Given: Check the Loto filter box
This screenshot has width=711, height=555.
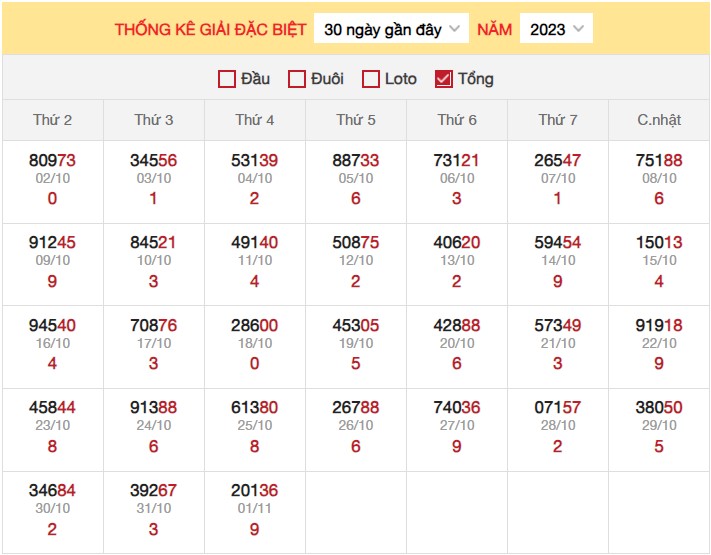Looking at the screenshot, I should click(371, 79).
